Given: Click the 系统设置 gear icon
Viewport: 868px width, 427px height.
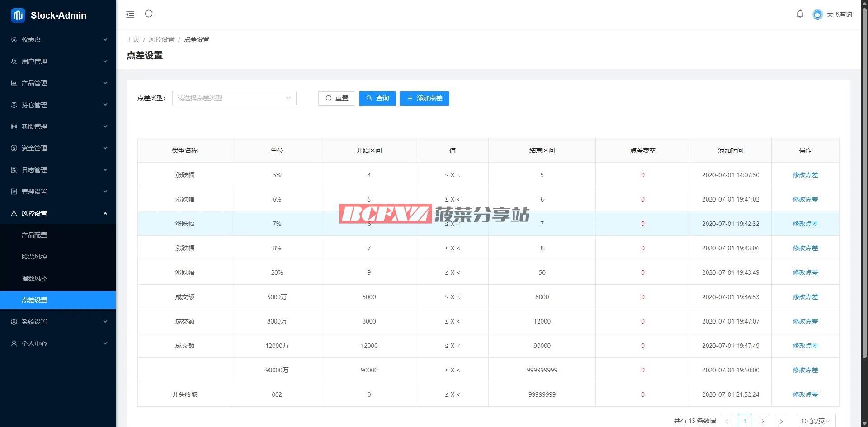Looking at the screenshot, I should [14, 322].
